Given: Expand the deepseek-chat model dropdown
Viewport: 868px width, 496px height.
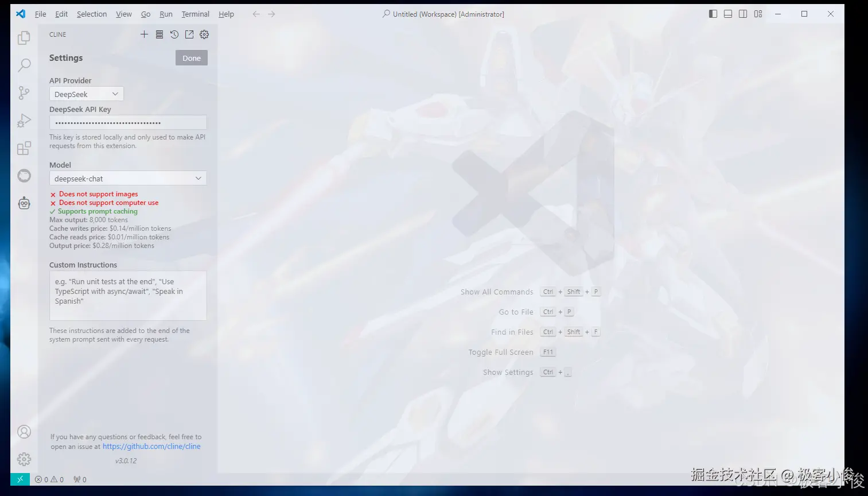Looking at the screenshot, I should [128, 179].
